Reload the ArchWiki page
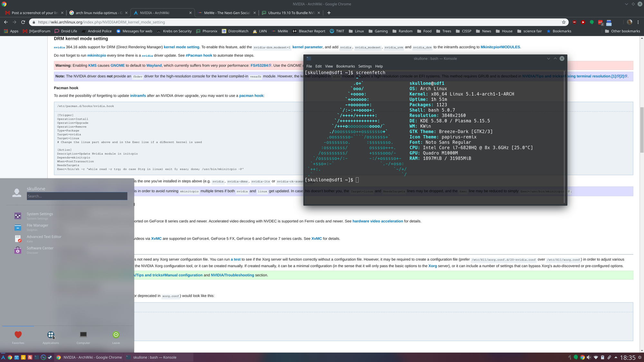The height and width of the screenshot is (362, 644). (23, 22)
